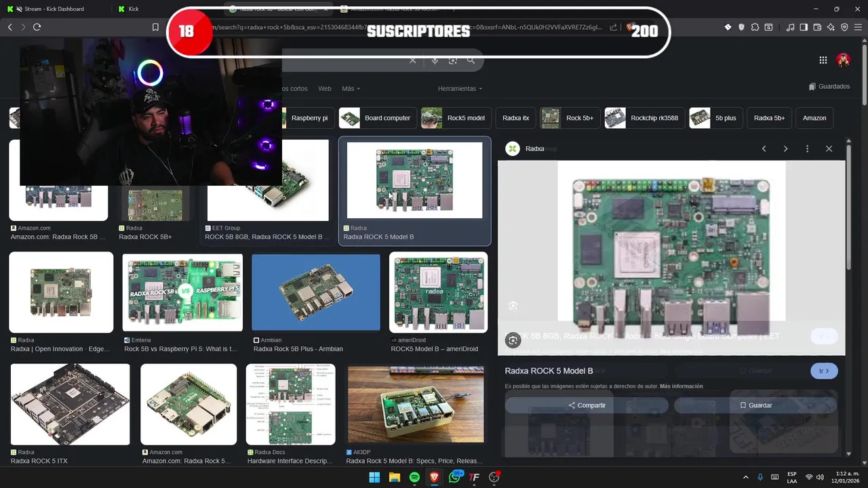Screen dimensions: 868x488
Task: Start voice search with the microphone
Action: click(435, 60)
